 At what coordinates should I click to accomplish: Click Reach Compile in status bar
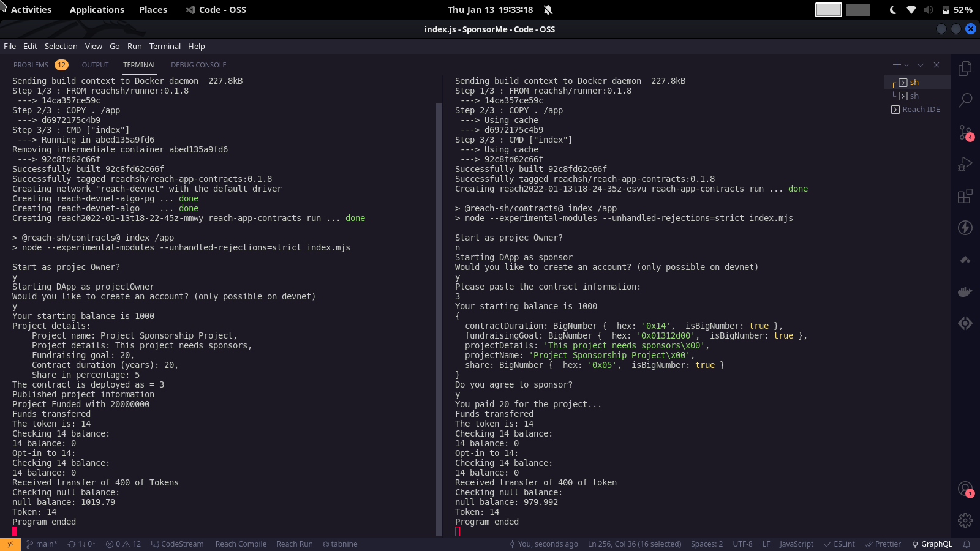click(x=241, y=544)
